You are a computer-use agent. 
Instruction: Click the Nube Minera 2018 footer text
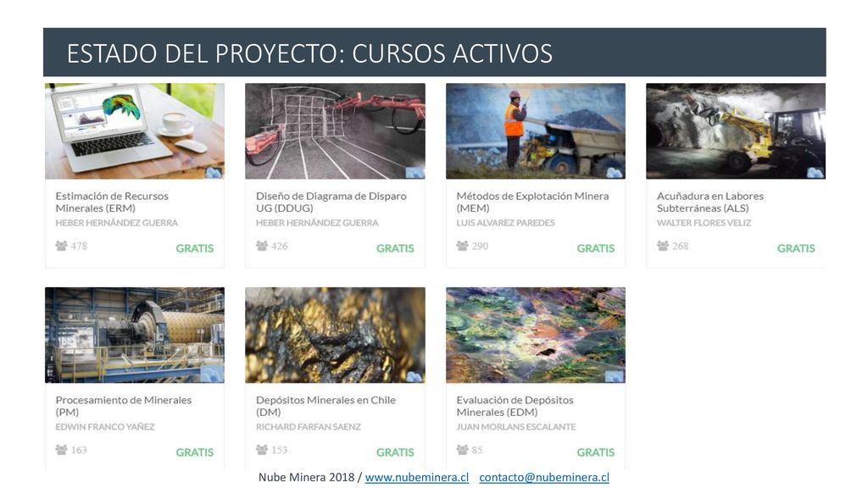point(306,477)
